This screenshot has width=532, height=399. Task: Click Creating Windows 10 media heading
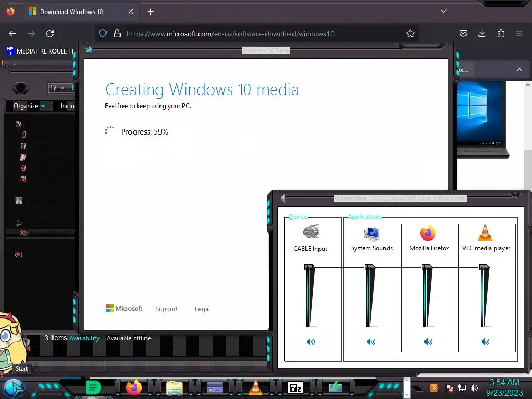pos(202,89)
